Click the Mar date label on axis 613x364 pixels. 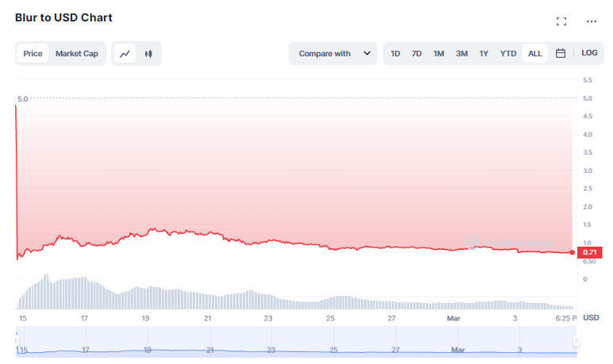pyautogui.click(x=454, y=318)
